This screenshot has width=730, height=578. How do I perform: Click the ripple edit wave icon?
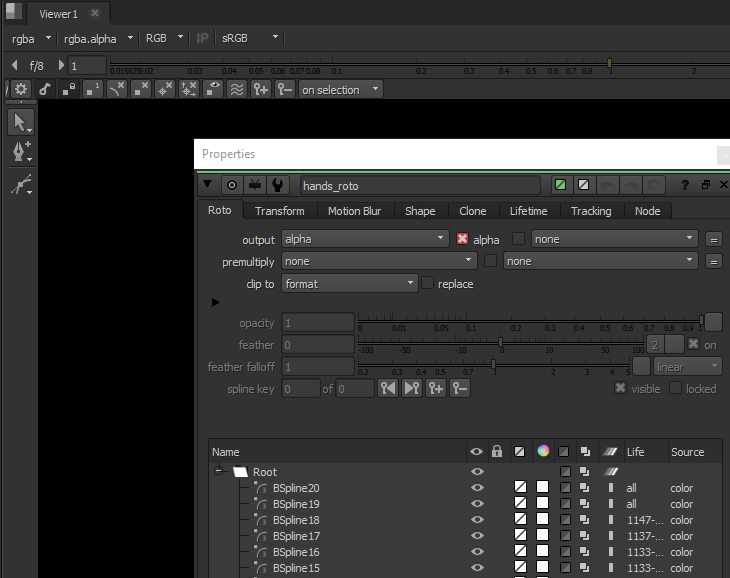pyautogui.click(x=237, y=89)
